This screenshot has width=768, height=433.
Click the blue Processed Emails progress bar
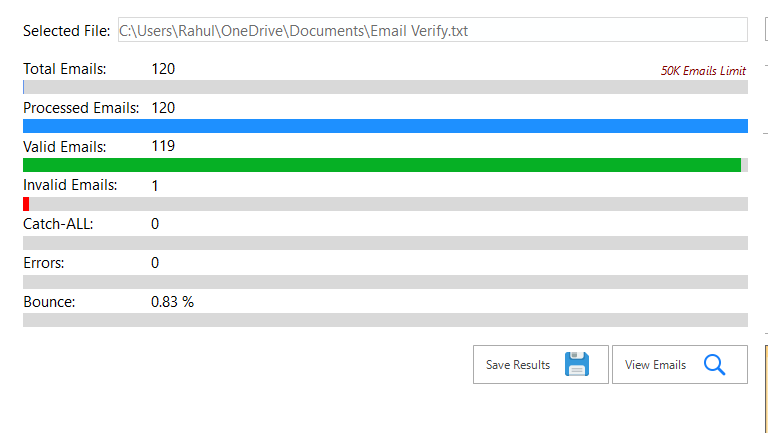(385, 126)
